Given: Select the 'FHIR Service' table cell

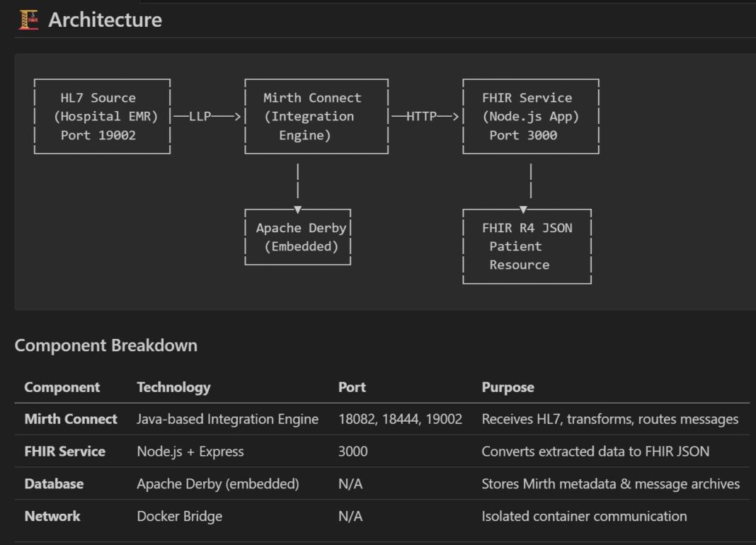Looking at the screenshot, I should [x=65, y=452].
